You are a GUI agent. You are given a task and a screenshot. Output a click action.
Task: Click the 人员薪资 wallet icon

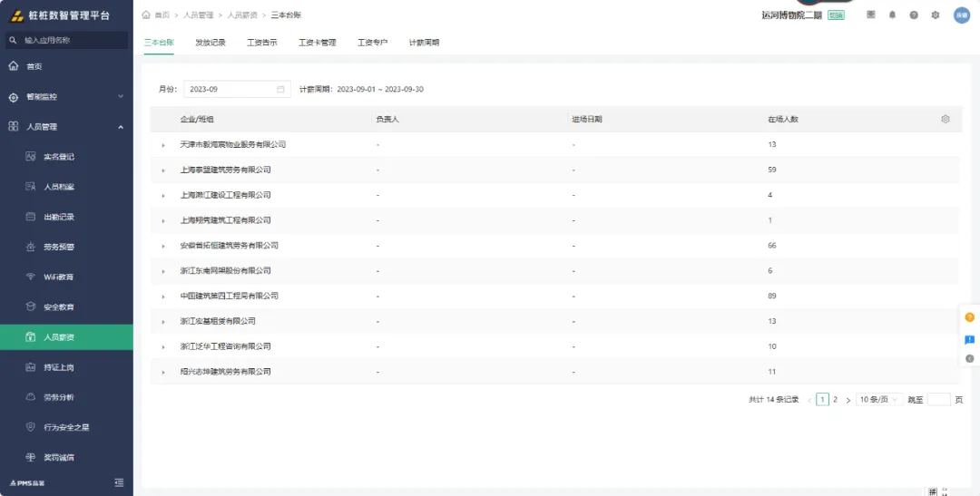(31, 337)
